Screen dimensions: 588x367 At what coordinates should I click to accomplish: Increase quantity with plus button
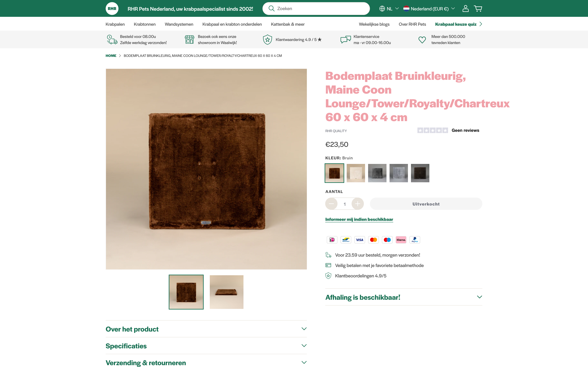357,204
